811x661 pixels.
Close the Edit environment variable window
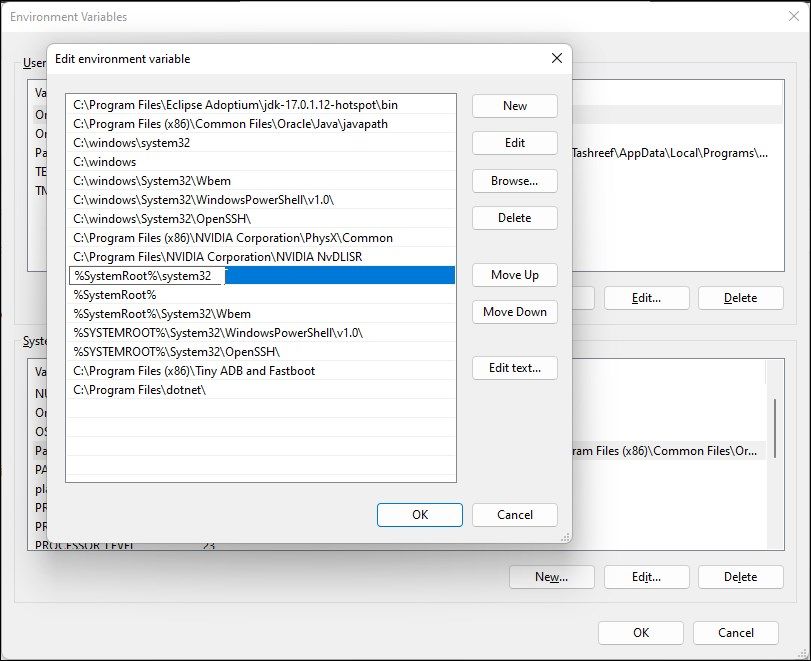556,58
